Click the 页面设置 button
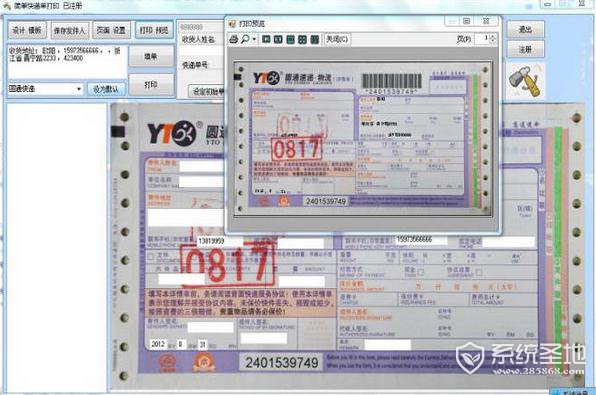The image size is (596, 395). point(111,30)
